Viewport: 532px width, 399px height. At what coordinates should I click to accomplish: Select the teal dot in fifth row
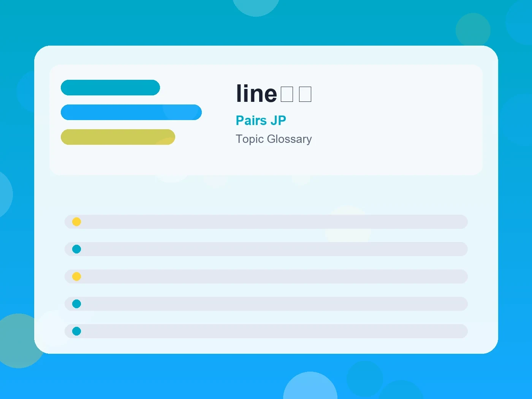(76, 331)
